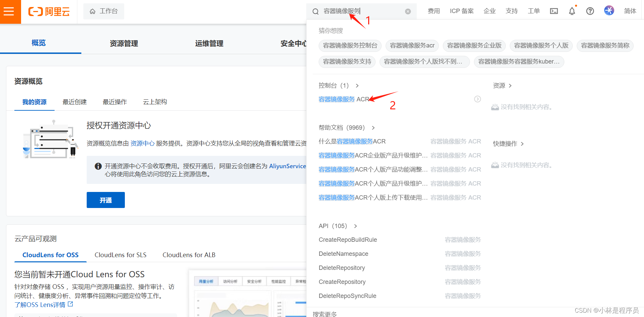Open the 资源中心 link
644x317 pixels.
(142, 143)
